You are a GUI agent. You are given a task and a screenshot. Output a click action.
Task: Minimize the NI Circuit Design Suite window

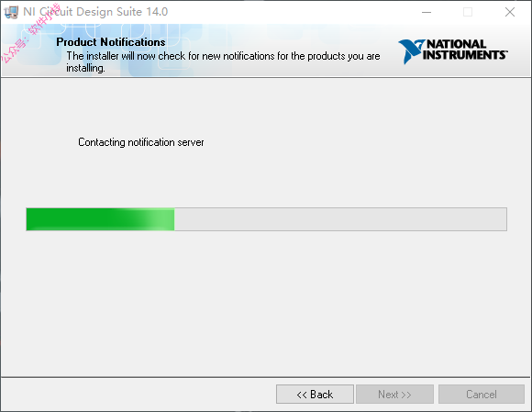(427, 12)
